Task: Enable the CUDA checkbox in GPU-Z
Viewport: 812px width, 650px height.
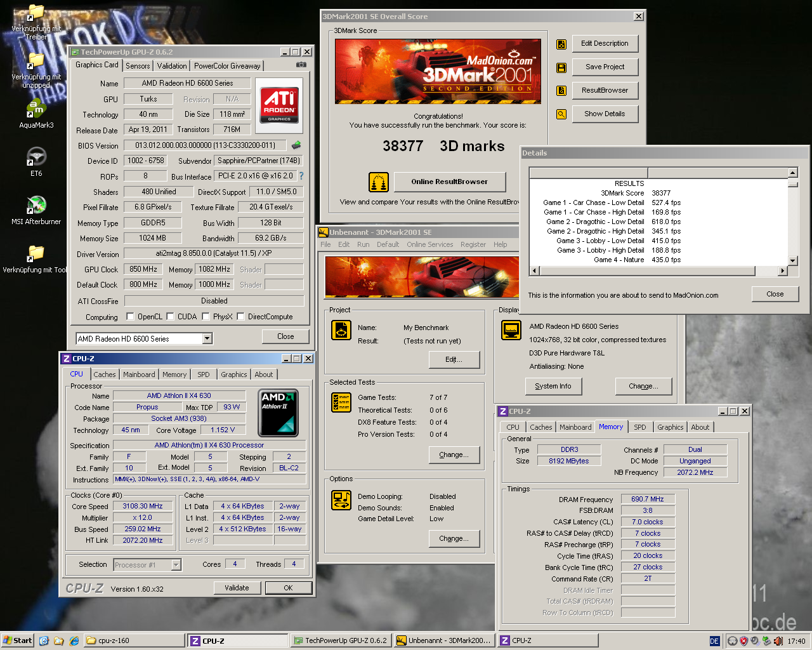Action: (170, 316)
